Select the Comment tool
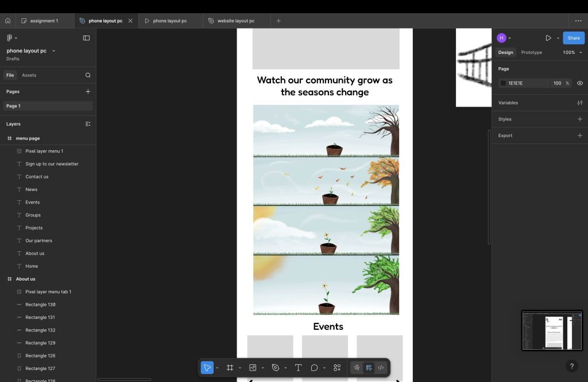This screenshot has height=382, width=588. click(x=314, y=368)
